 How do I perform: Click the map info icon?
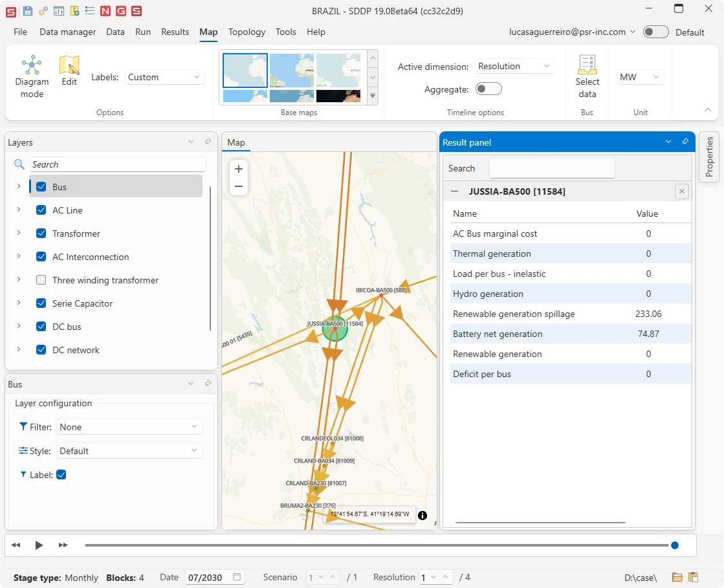[x=422, y=516]
